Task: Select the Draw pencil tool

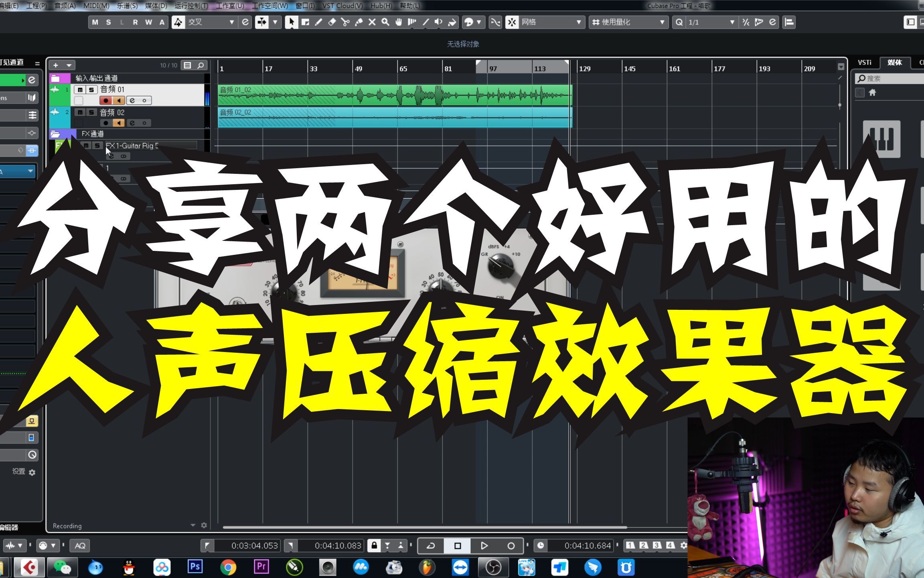Action: 318,22
